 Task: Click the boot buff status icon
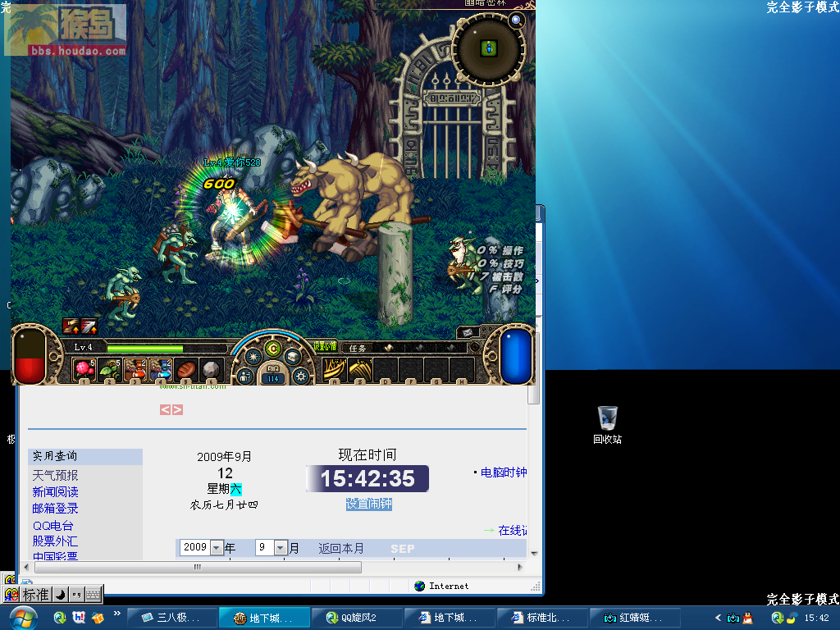pyautogui.click(x=71, y=325)
